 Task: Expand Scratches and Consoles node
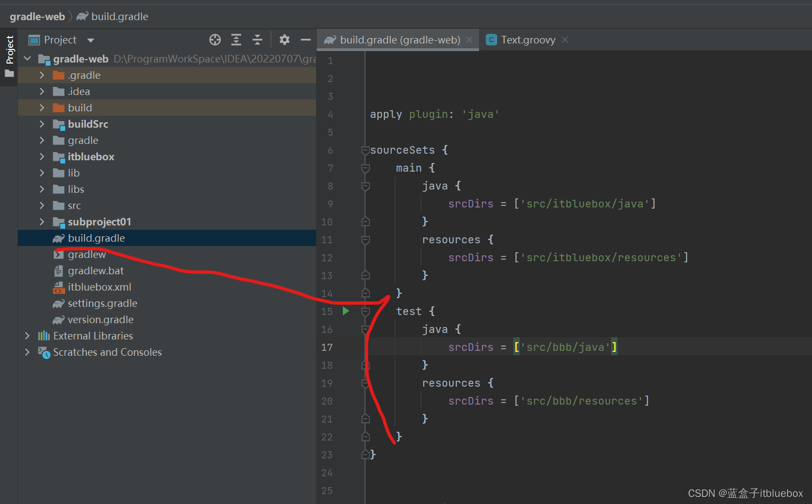[x=27, y=352]
